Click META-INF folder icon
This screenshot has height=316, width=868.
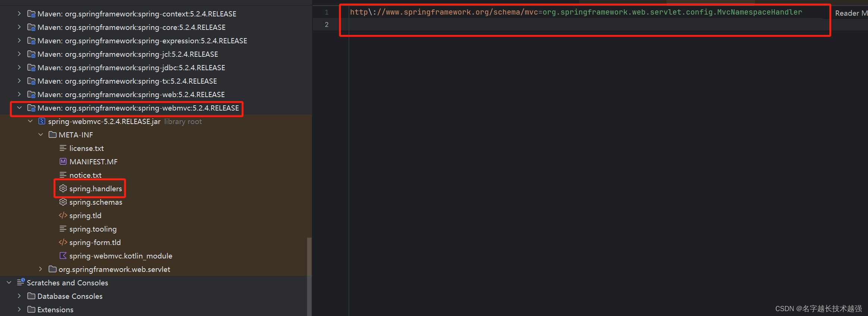[x=53, y=134]
